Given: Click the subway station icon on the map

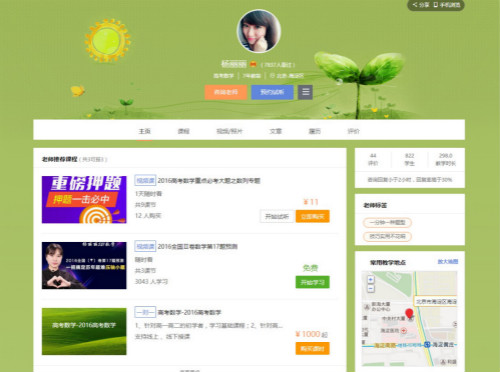Looking at the screenshot, I should 427,345.
